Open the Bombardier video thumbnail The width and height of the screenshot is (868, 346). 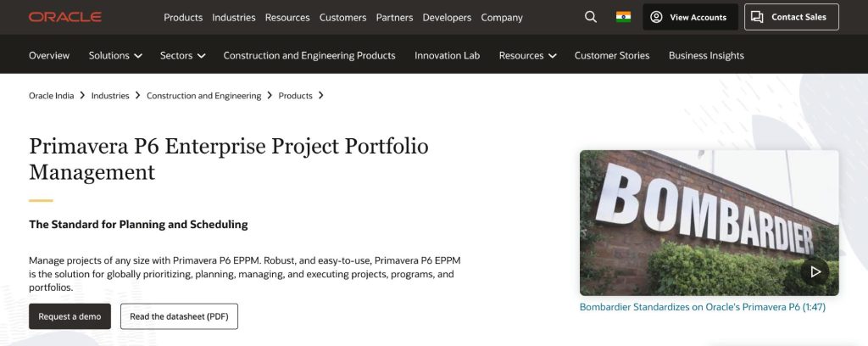click(x=709, y=222)
